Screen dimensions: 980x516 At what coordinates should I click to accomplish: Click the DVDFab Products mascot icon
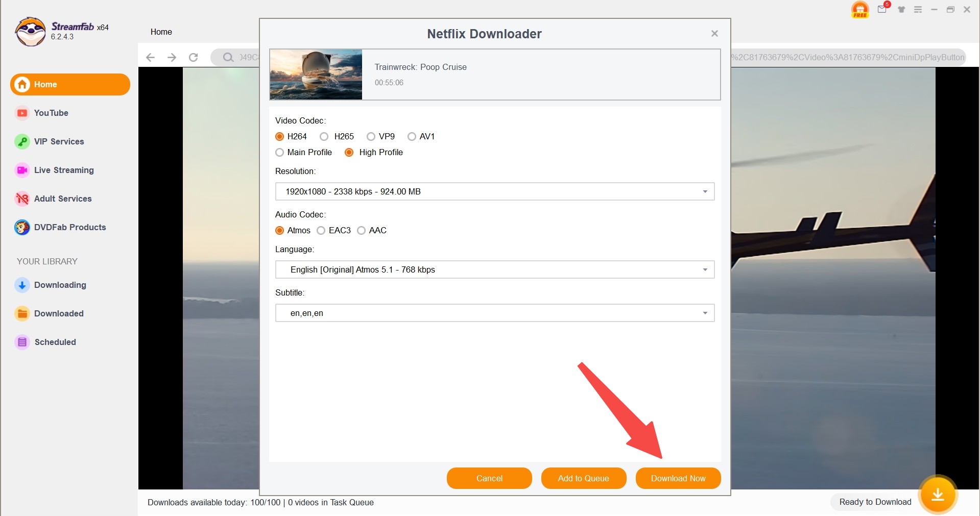[x=22, y=227]
